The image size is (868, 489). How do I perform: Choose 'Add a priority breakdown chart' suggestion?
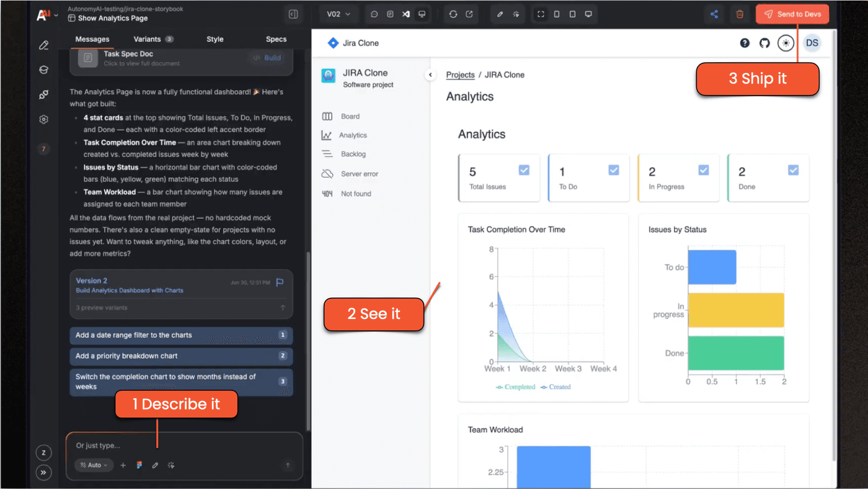click(x=181, y=356)
